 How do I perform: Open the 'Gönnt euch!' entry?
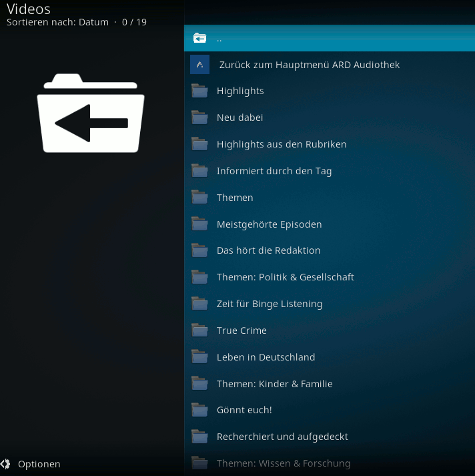coord(244,410)
